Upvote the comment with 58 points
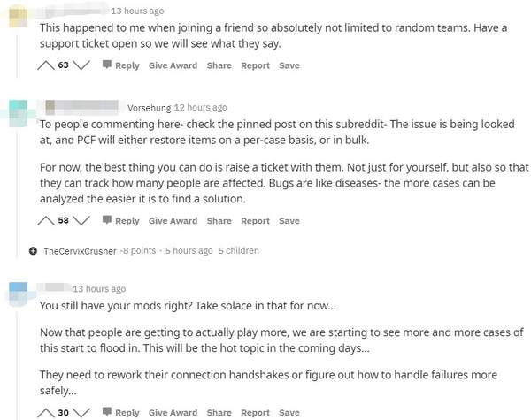Viewport: 531px width, 420px height. (x=47, y=220)
